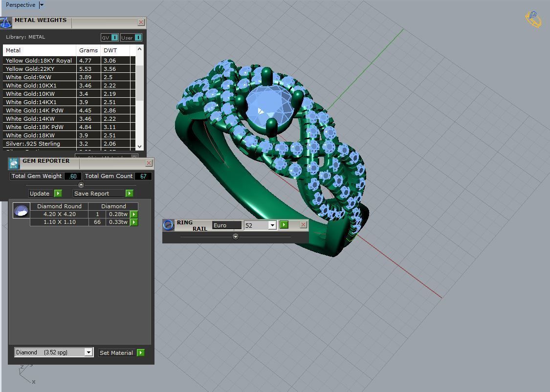
Task: Select the Yellow Gold:22KY row
Action: 69,69
